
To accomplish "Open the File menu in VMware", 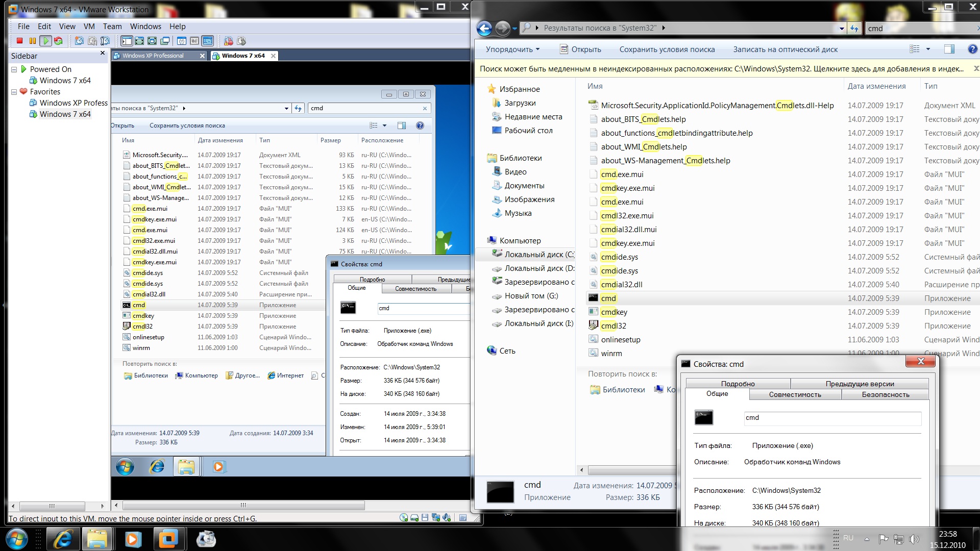I will 23,27.
